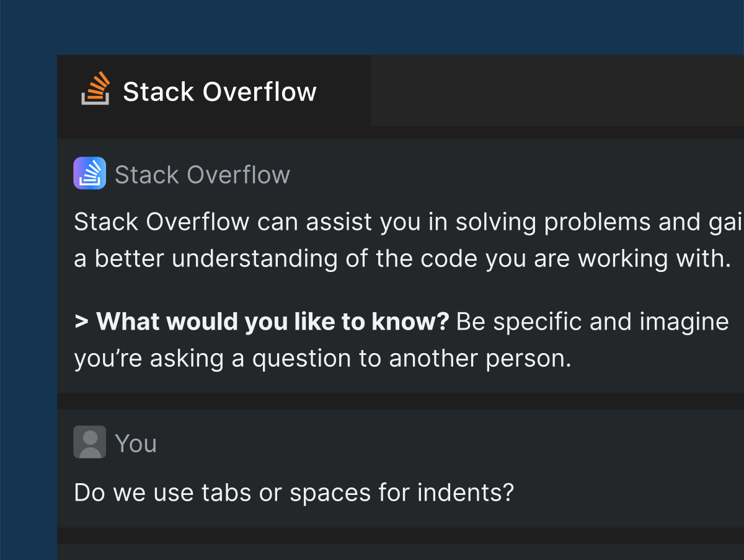The height and width of the screenshot is (560, 744).
Task: Click the dark blue background left of the panel
Action: pos(28,310)
